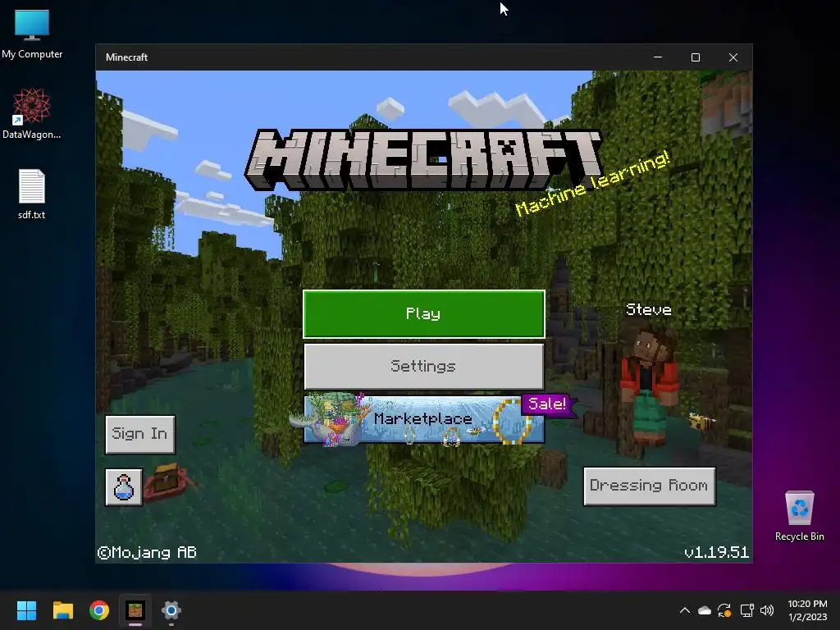
Task: Select the sdf.txt file on desktop
Action: click(32, 194)
